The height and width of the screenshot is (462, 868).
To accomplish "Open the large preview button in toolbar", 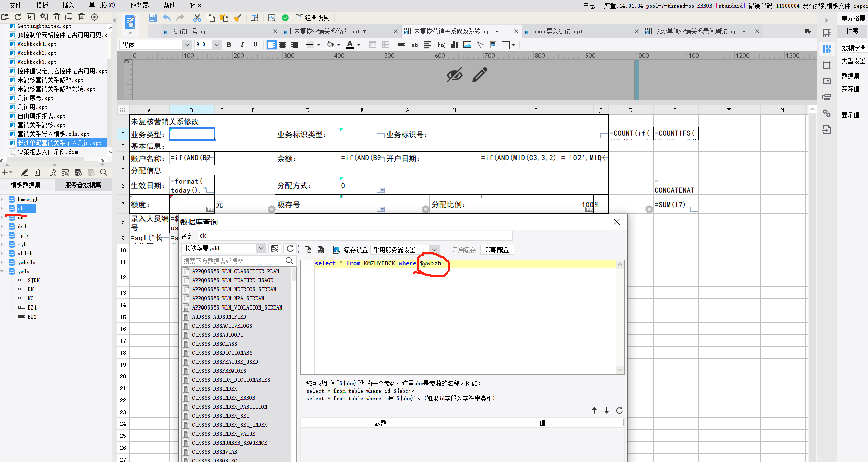I will (130, 22).
